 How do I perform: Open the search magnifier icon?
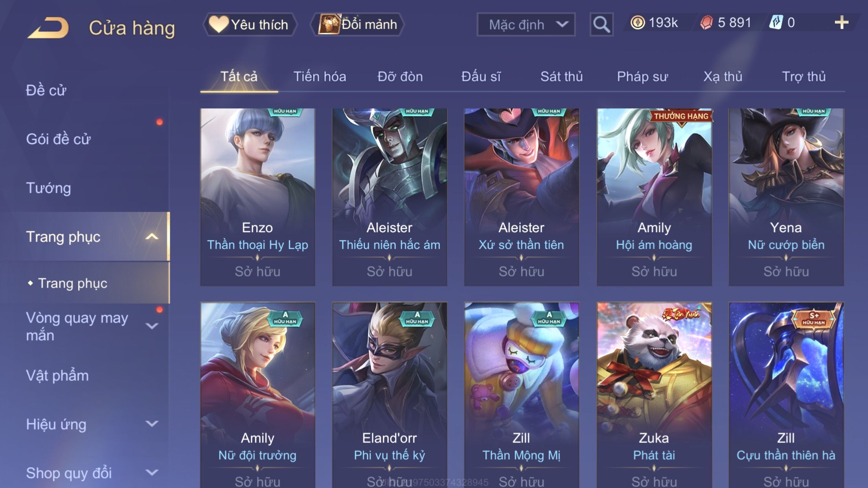pyautogui.click(x=601, y=24)
